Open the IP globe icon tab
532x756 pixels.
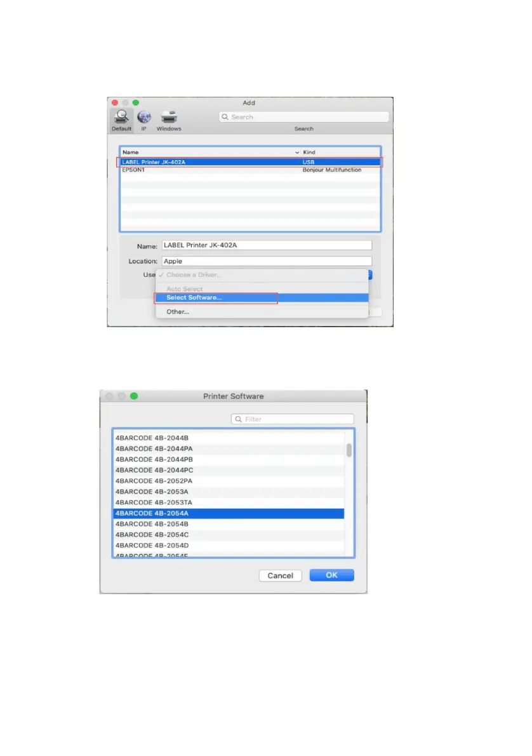pos(143,117)
